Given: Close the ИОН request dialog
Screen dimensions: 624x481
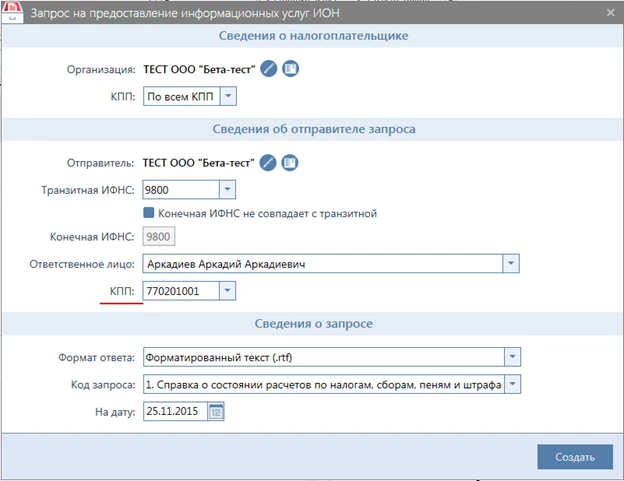Looking at the screenshot, I should 610,13.
